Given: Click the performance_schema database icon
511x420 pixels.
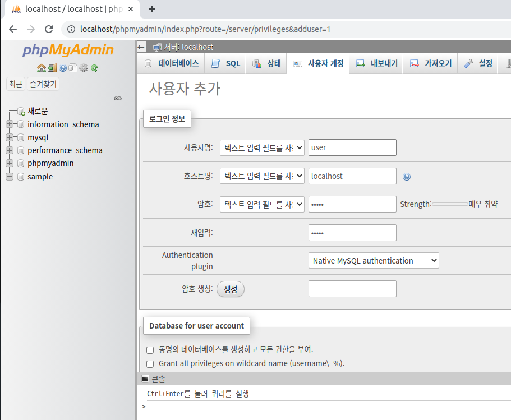Looking at the screenshot, I should 21,150.
